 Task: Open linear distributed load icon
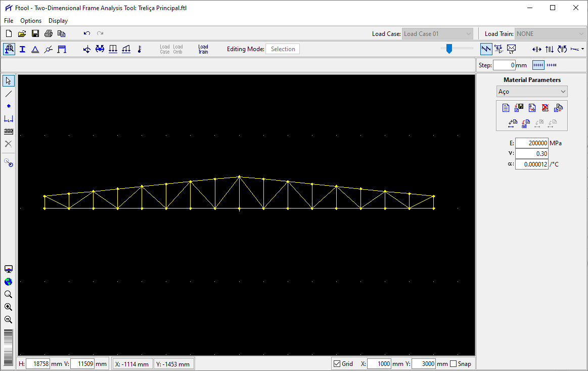click(126, 49)
